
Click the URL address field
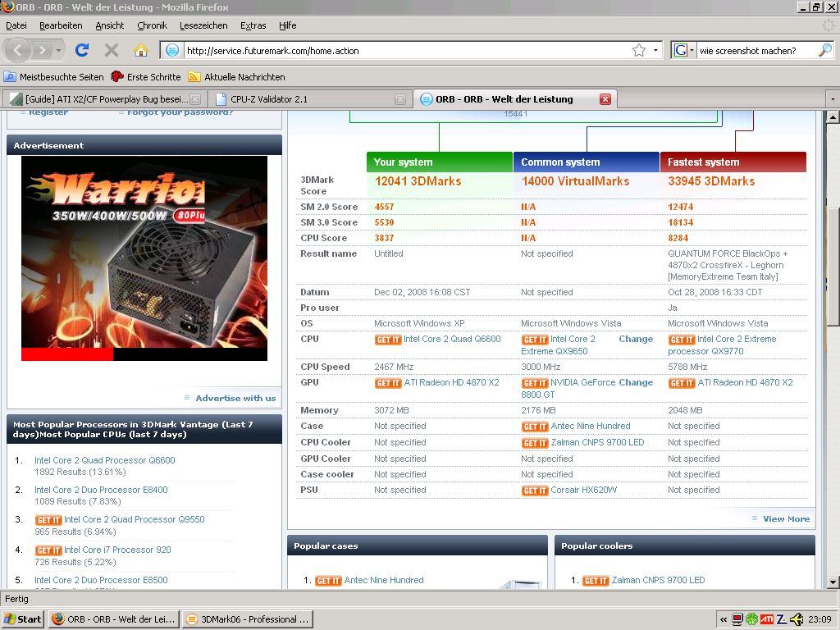tap(407, 50)
